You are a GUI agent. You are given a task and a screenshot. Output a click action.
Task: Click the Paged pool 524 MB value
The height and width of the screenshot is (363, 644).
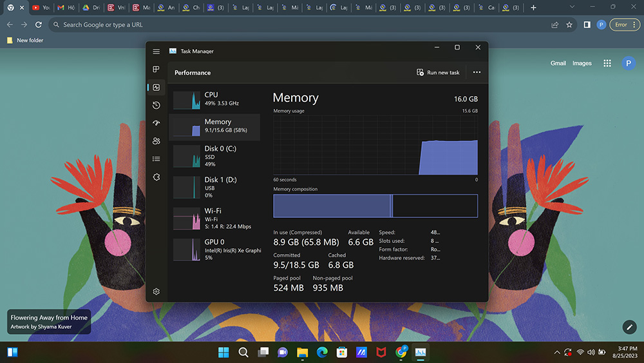(289, 288)
